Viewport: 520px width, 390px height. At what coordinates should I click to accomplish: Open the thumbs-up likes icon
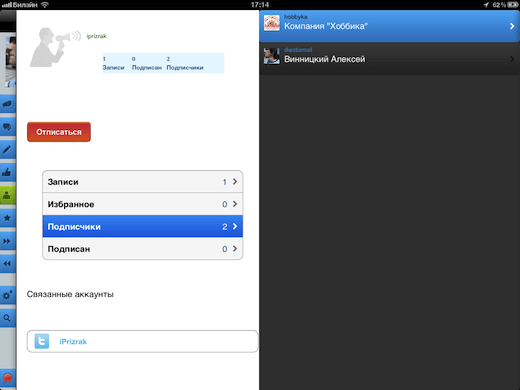click(7, 172)
